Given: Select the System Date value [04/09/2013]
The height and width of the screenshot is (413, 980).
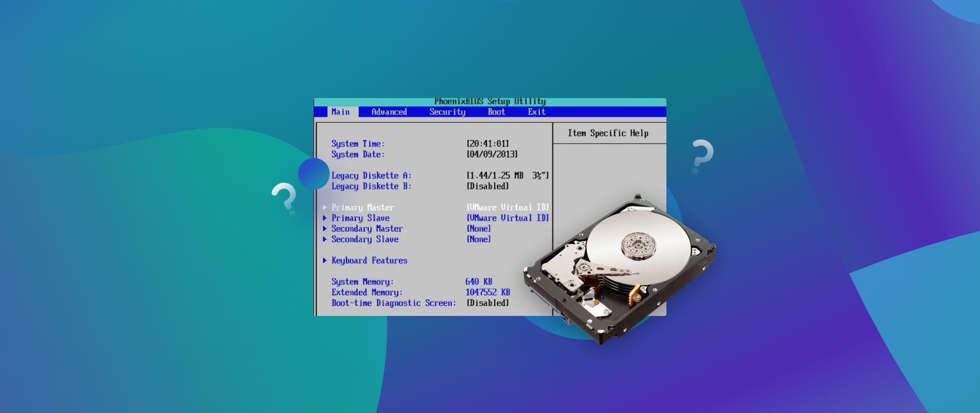Looking at the screenshot, I should (x=492, y=154).
